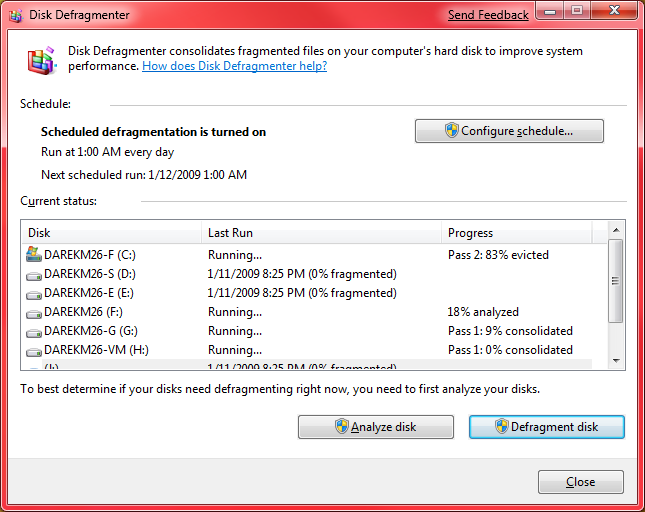645x512 pixels.
Task: Click 'Running...' status for drive H:
Action: click(235, 350)
